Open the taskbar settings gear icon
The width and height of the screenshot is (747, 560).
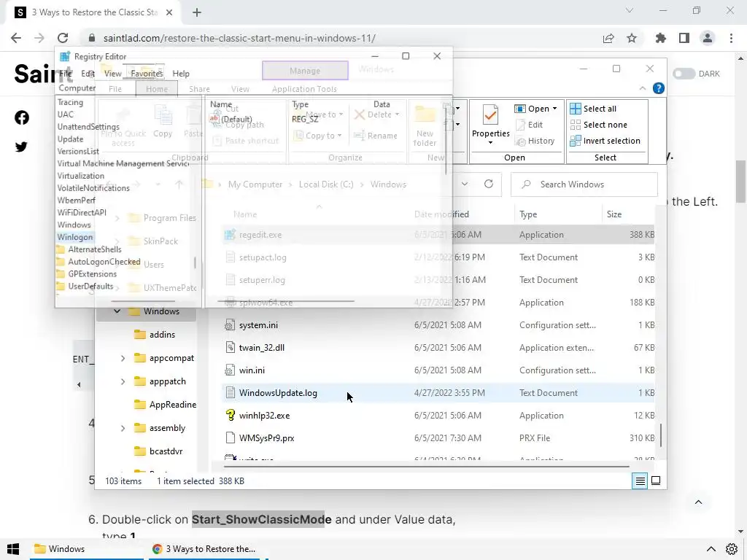pos(732,549)
